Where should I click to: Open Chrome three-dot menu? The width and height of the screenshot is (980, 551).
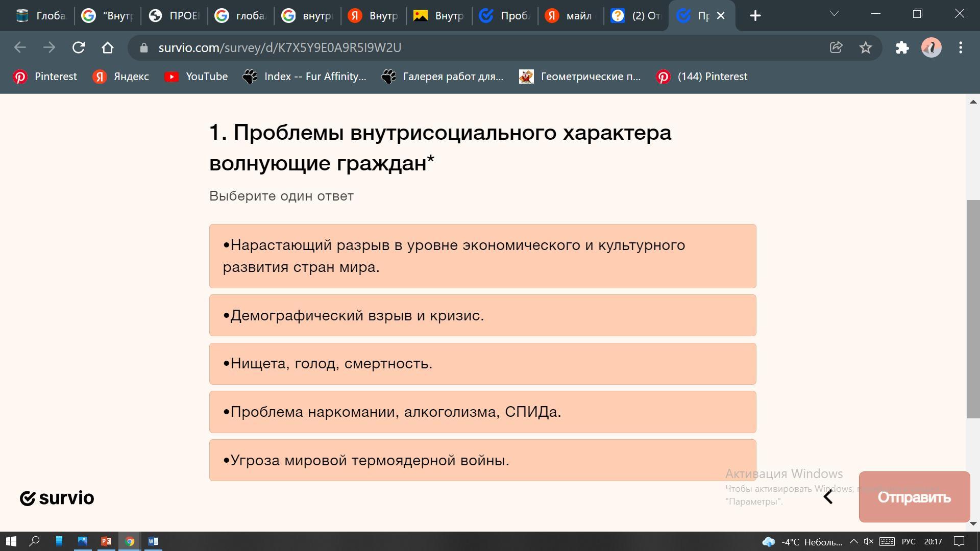pyautogui.click(x=961, y=47)
